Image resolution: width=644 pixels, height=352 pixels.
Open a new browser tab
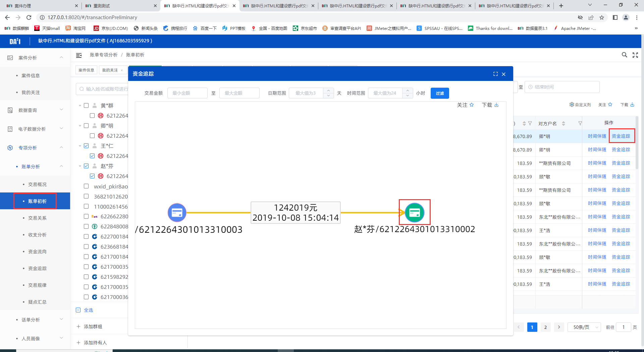pyautogui.click(x=561, y=6)
